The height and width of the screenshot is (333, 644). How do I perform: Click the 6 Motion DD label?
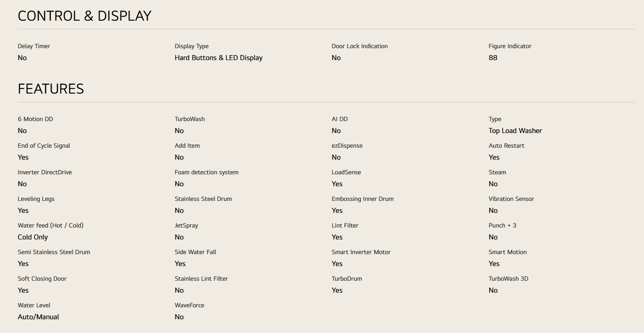35,119
